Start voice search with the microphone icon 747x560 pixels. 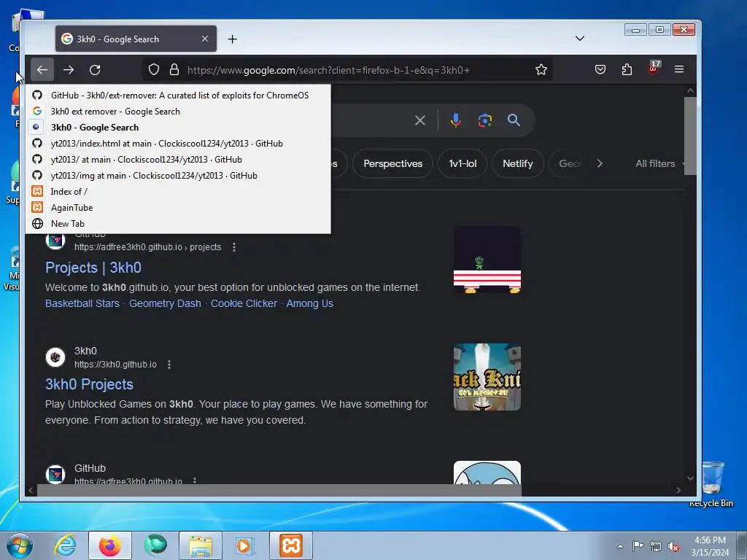click(455, 120)
